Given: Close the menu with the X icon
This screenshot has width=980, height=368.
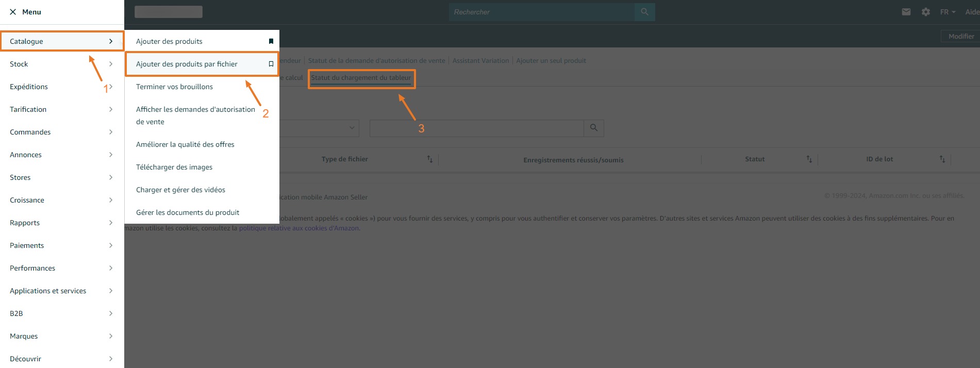Looking at the screenshot, I should tap(13, 12).
